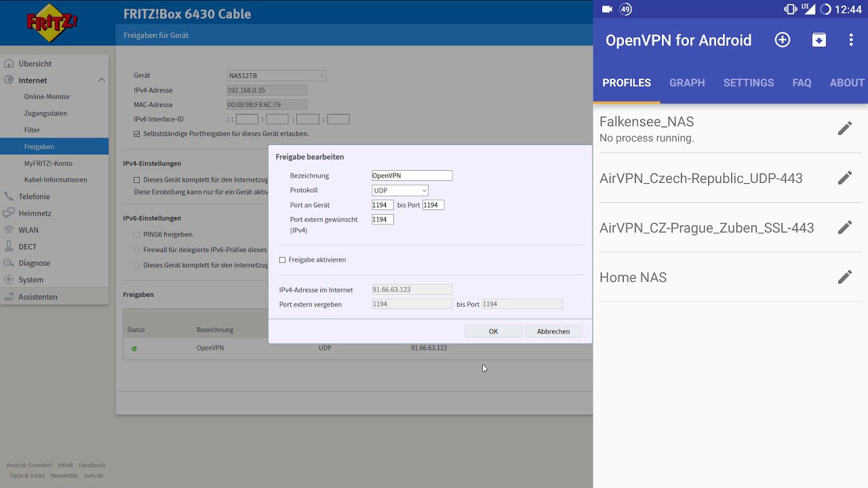Click the green status dot of OpenVPN entry
The height and width of the screenshot is (488, 868).
click(x=134, y=348)
